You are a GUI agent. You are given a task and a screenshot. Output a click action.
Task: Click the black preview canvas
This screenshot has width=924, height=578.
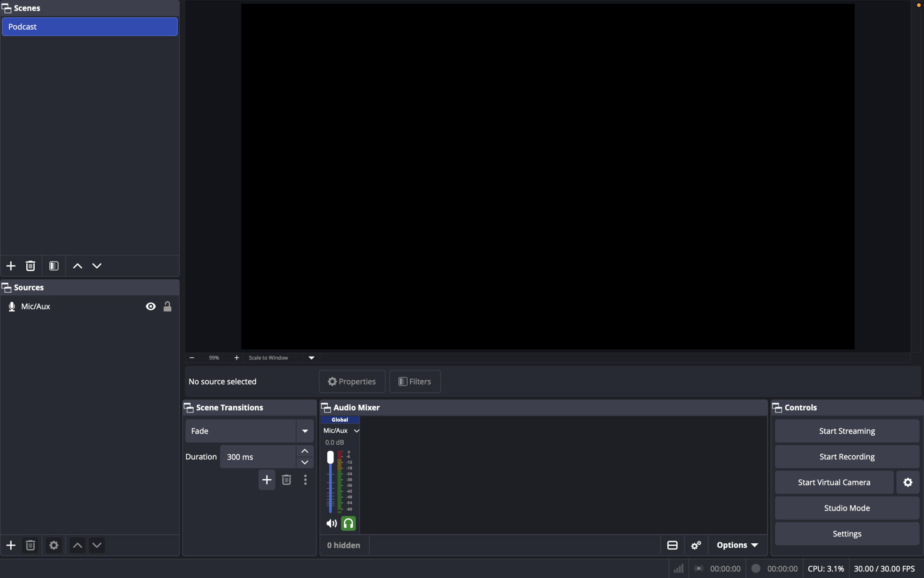pyautogui.click(x=548, y=177)
